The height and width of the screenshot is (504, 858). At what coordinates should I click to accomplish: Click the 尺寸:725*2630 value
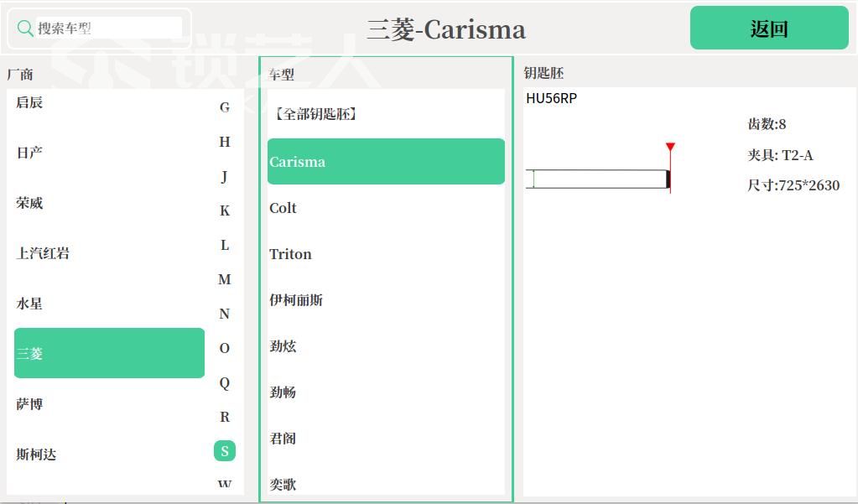[793, 185]
